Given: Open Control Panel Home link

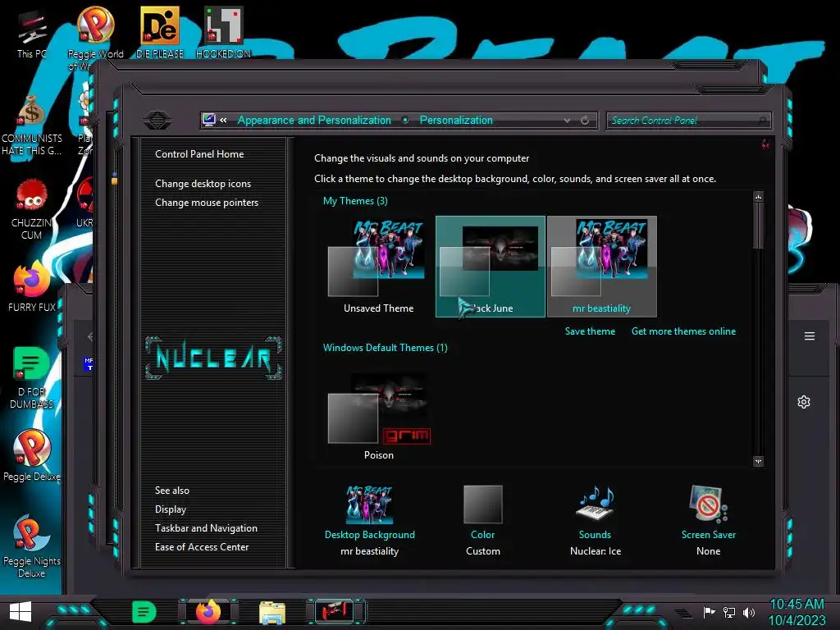Looking at the screenshot, I should pyautogui.click(x=199, y=153).
